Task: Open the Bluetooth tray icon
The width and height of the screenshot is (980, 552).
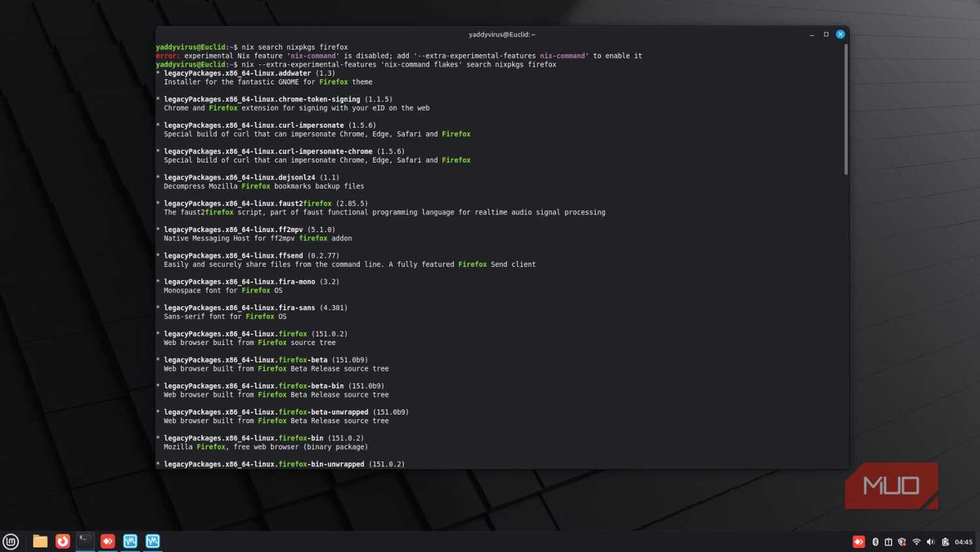Action: click(x=875, y=542)
